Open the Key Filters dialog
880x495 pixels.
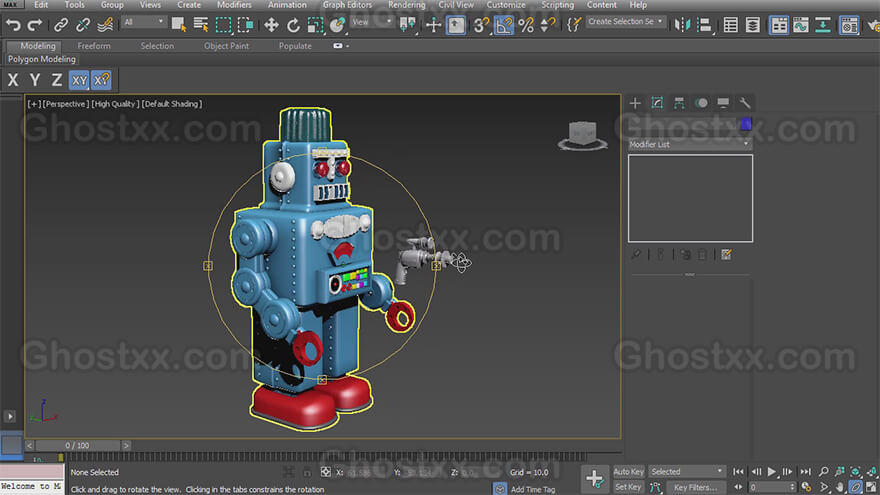[x=695, y=487]
